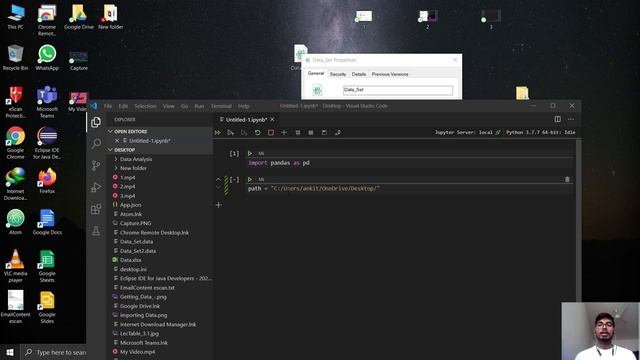
Task: Open the Help menu
Action: coord(244,106)
